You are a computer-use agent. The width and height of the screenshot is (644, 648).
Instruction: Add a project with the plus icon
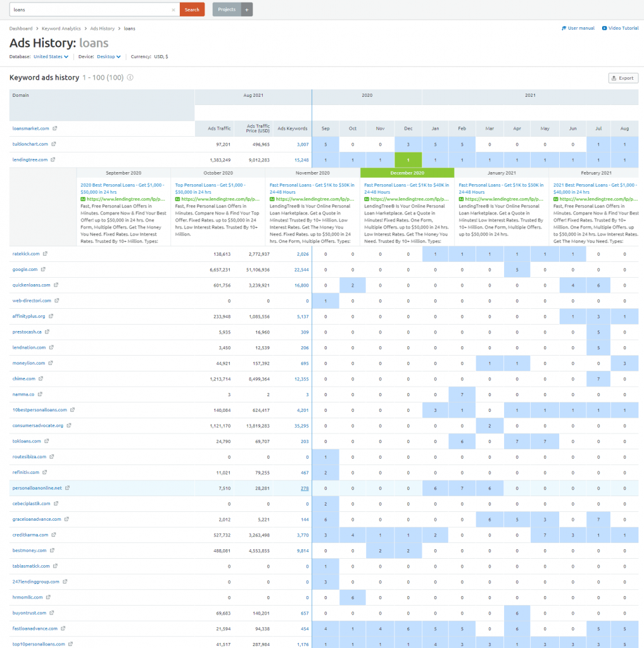pos(247,9)
